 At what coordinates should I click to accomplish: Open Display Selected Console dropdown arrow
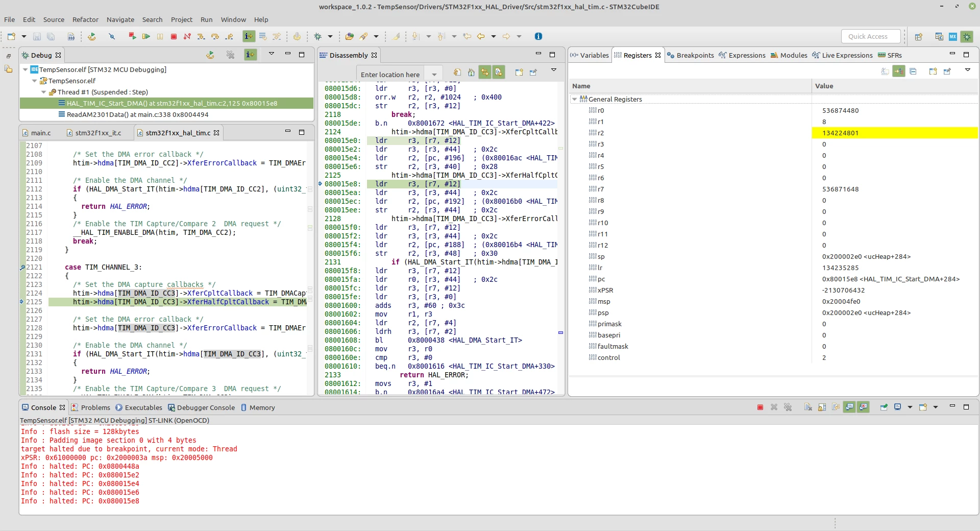pyautogui.click(x=910, y=407)
